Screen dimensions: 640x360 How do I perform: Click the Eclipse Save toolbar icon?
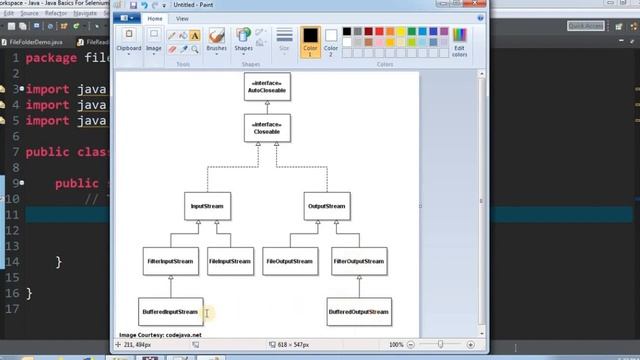pyautogui.click(x=11, y=26)
